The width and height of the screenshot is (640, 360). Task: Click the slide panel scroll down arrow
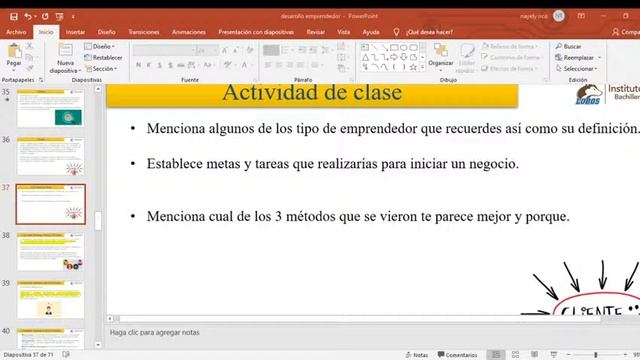pyautogui.click(x=98, y=345)
